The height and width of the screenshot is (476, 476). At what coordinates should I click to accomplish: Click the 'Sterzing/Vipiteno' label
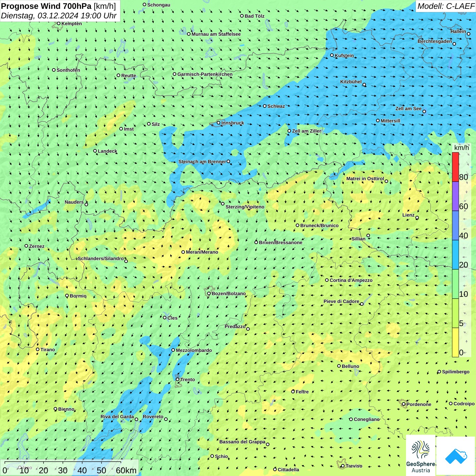tap(245, 207)
